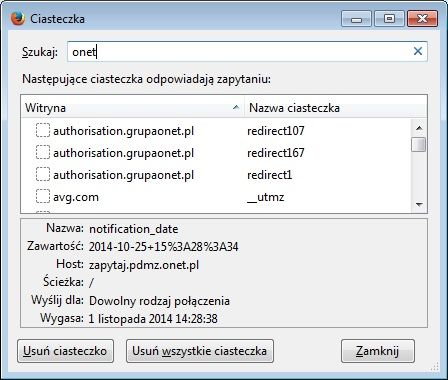Focus the Szukaj search input field
The image size is (448, 380).
(247, 51)
